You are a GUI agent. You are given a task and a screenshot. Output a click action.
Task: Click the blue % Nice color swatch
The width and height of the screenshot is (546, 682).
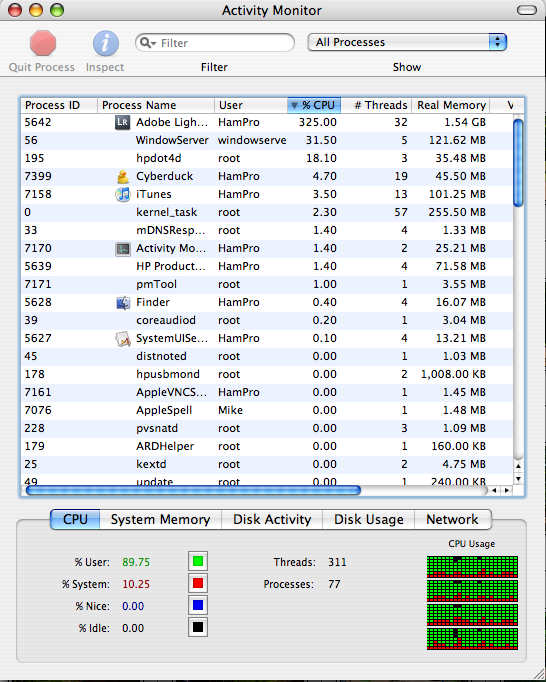[198, 605]
